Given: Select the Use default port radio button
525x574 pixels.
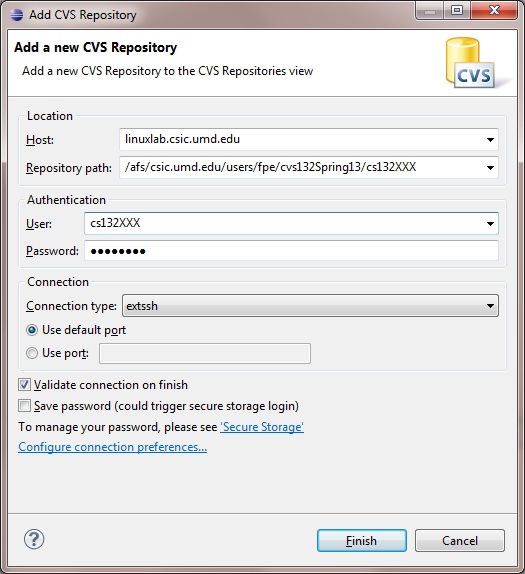Looking at the screenshot, I should 32,330.
